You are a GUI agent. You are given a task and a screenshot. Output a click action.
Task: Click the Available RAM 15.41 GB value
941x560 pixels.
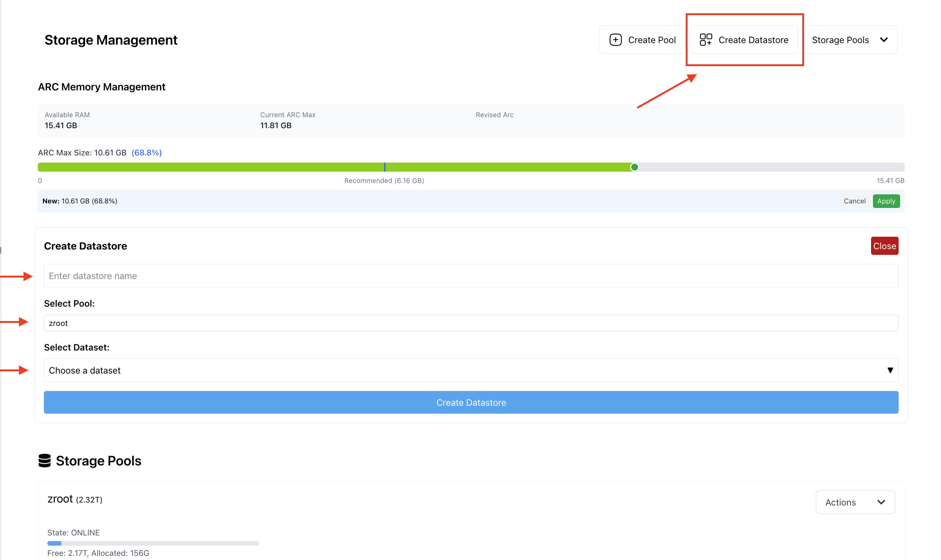click(x=61, y=126)
